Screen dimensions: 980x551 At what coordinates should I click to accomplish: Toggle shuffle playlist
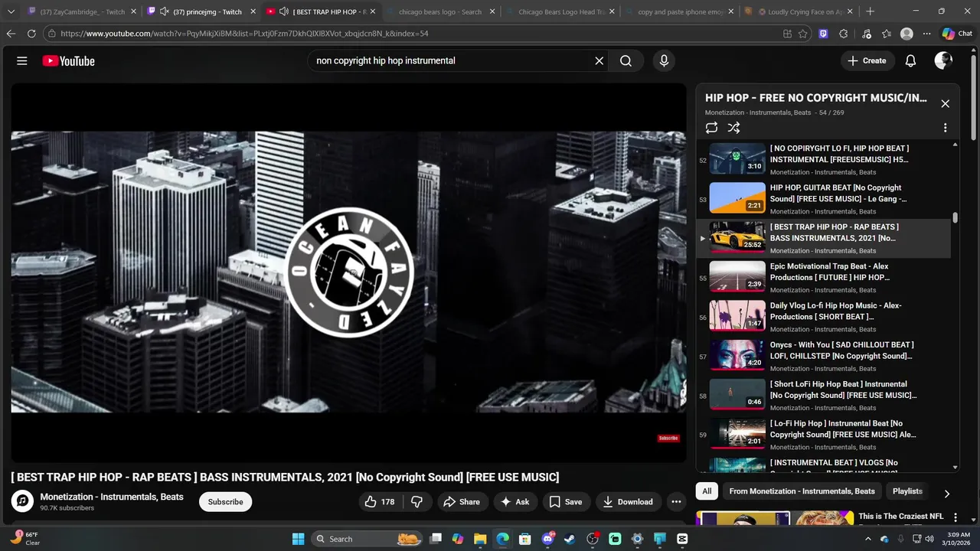point(733,128)
